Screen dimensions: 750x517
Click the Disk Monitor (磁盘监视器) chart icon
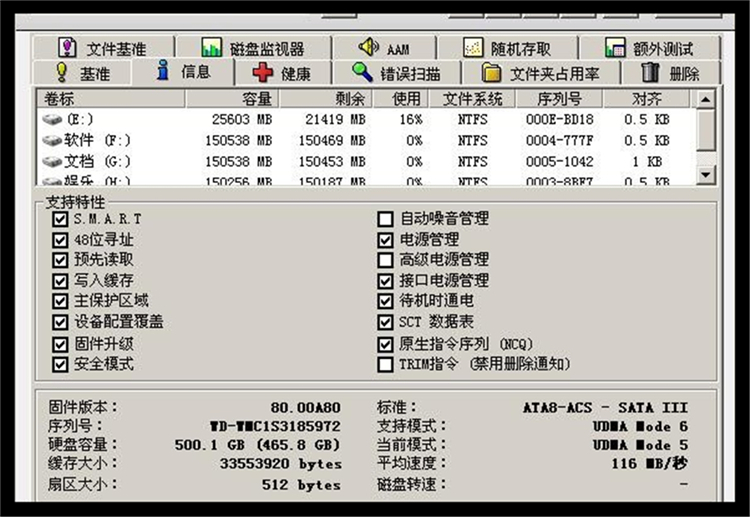point(211,48)
